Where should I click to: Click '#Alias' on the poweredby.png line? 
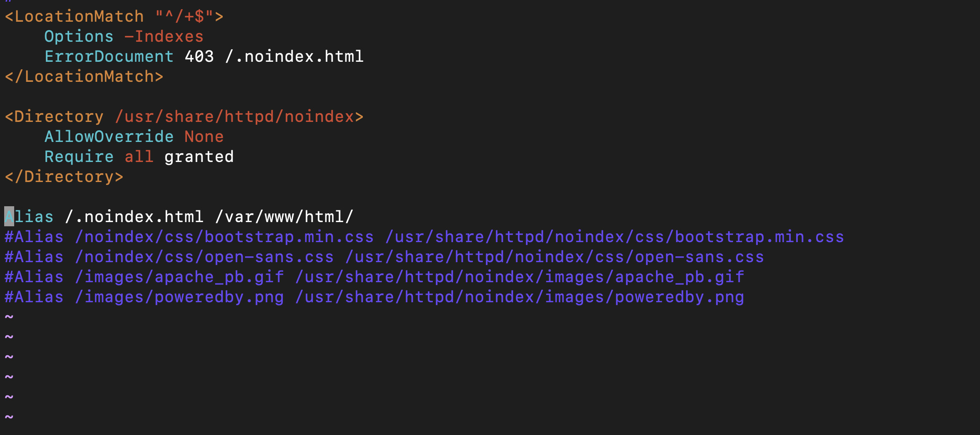point(34,297)
